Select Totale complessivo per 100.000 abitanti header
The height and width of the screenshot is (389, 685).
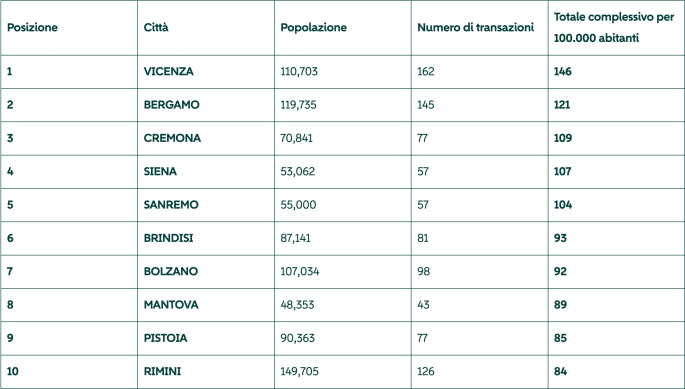tap(614, 28)
